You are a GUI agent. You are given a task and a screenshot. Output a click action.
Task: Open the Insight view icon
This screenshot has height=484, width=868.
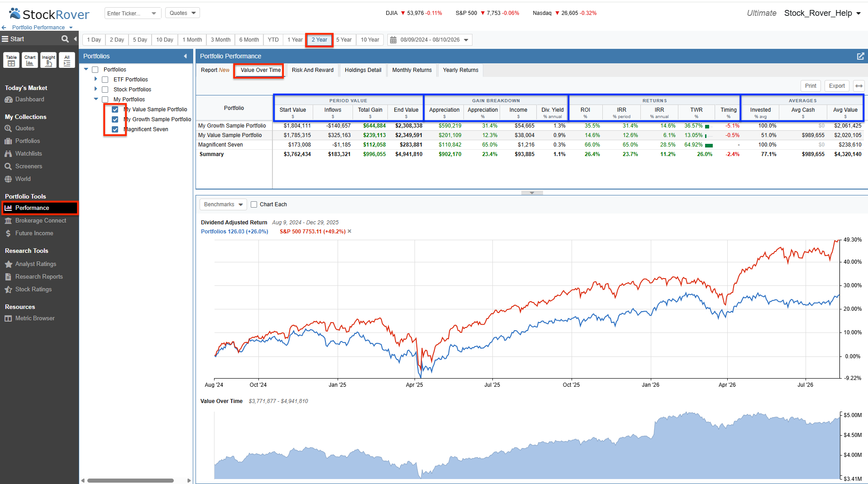pos(48,60)
